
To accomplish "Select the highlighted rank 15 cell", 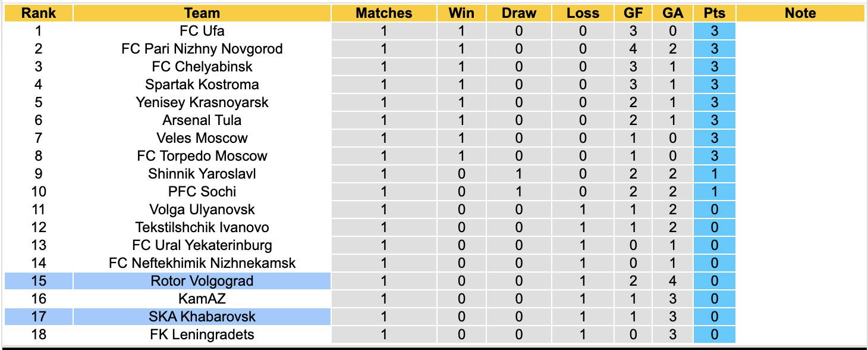I will point(39,281).
